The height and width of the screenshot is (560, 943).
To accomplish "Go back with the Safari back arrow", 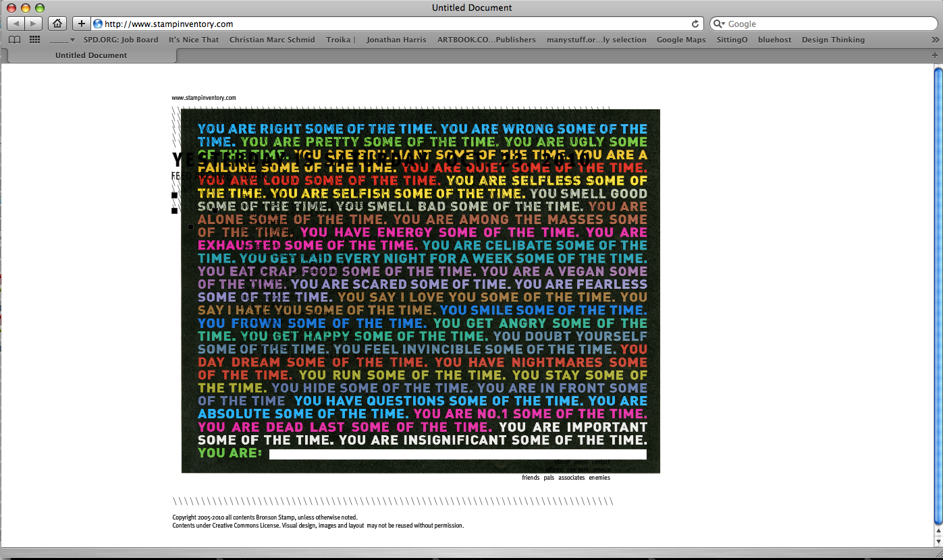I will click(x=15, y=24).
